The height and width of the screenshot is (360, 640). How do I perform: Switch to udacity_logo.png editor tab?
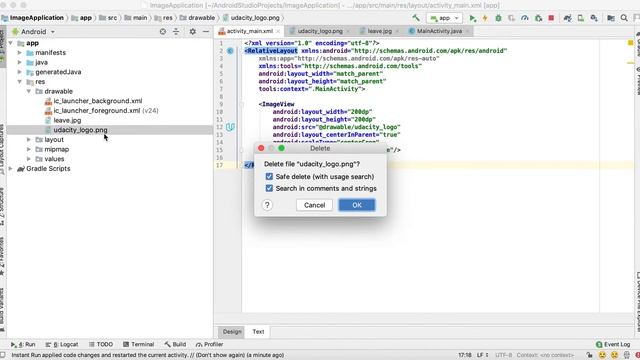pos(320,31)
